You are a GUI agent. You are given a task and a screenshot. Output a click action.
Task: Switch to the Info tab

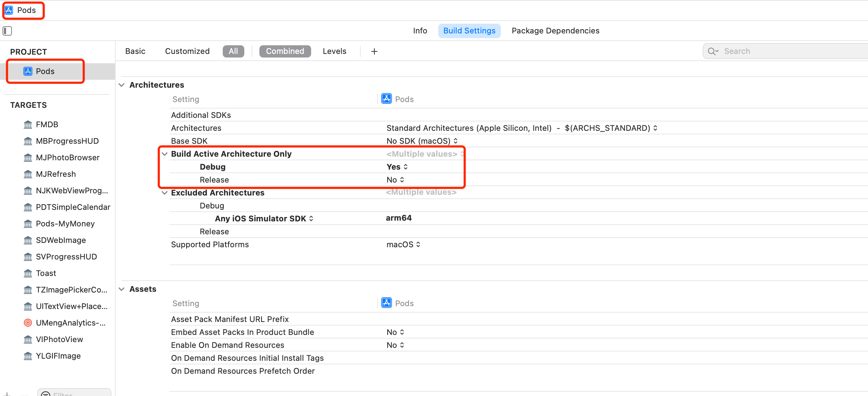pyautogui.click(x=420, y=31)
